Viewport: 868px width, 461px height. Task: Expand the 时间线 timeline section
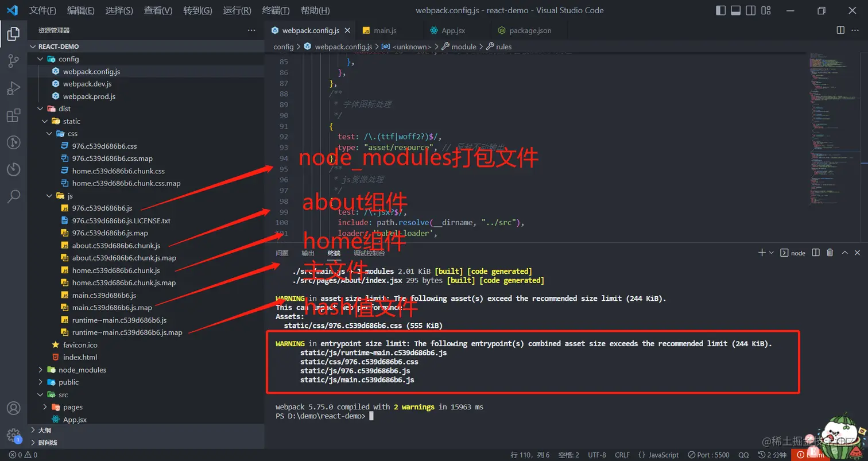point(47,443)
